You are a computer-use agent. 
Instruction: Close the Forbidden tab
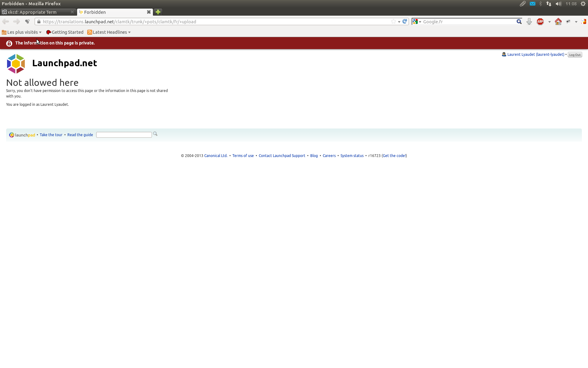tap(149, 12)
